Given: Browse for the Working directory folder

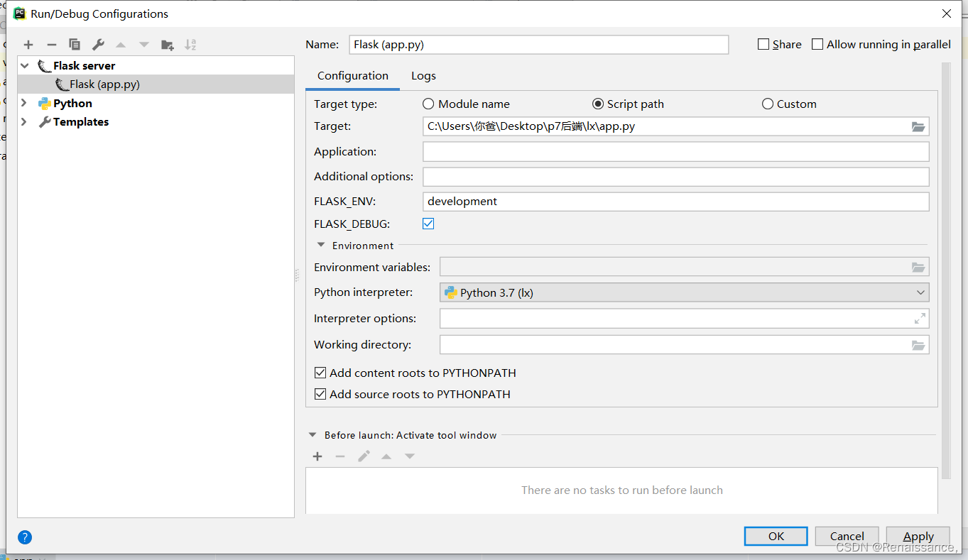Looking at the screenshot, I should [x=918, y=345].
